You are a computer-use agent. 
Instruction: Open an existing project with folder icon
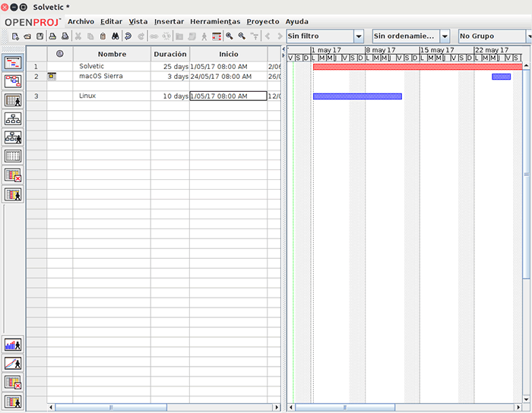coord(27,36)
